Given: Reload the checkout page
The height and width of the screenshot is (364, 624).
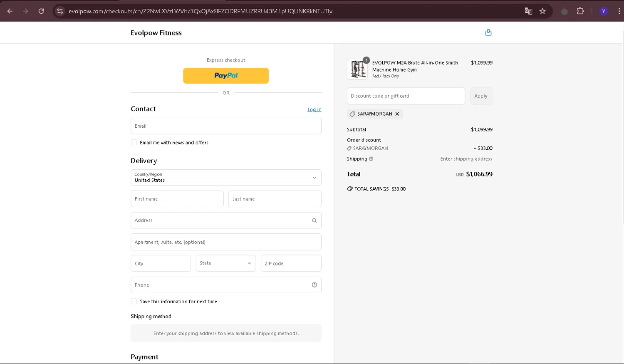Looking at the screenshot, I should point(41,11).
